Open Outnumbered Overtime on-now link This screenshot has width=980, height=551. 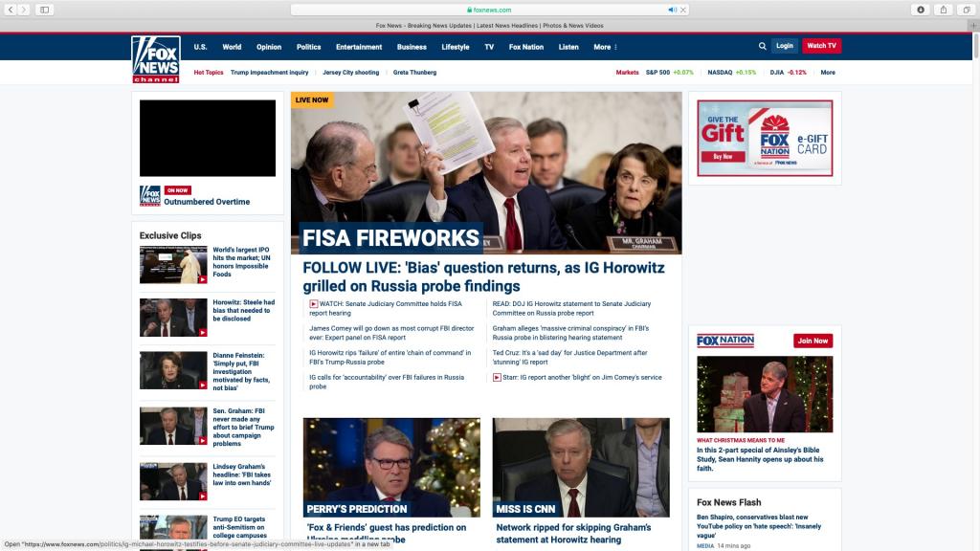coord(207,202)
